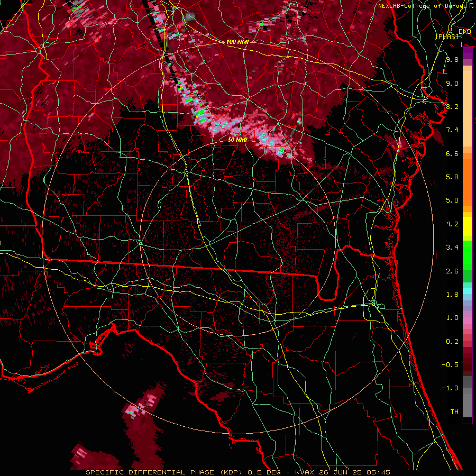Click the "100 NMI" range ring label
The height and width of the screenshot is (476, 476).
237,42
